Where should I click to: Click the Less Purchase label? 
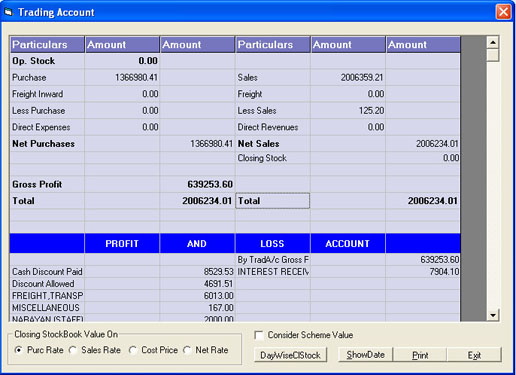tap(38, 111)
